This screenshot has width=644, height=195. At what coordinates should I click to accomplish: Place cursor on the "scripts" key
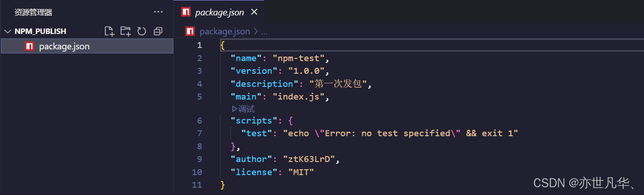tap(254, 121)
